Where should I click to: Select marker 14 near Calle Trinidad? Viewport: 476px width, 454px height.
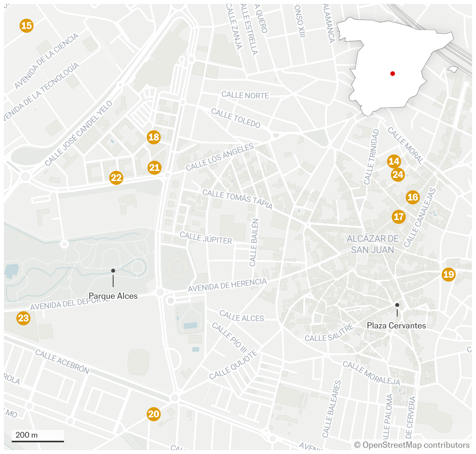pos(394,161)
